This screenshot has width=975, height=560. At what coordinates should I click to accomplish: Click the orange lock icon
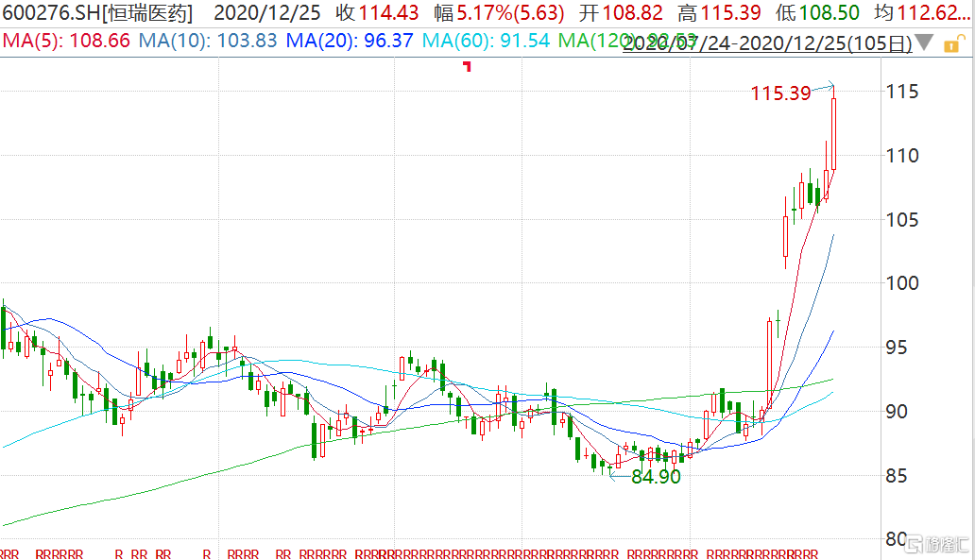pos(952,44)
